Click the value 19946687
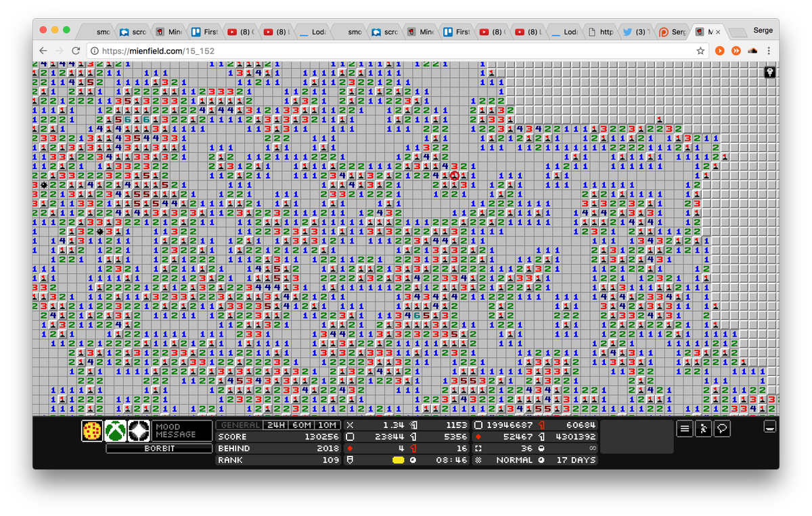 point(510,425)
